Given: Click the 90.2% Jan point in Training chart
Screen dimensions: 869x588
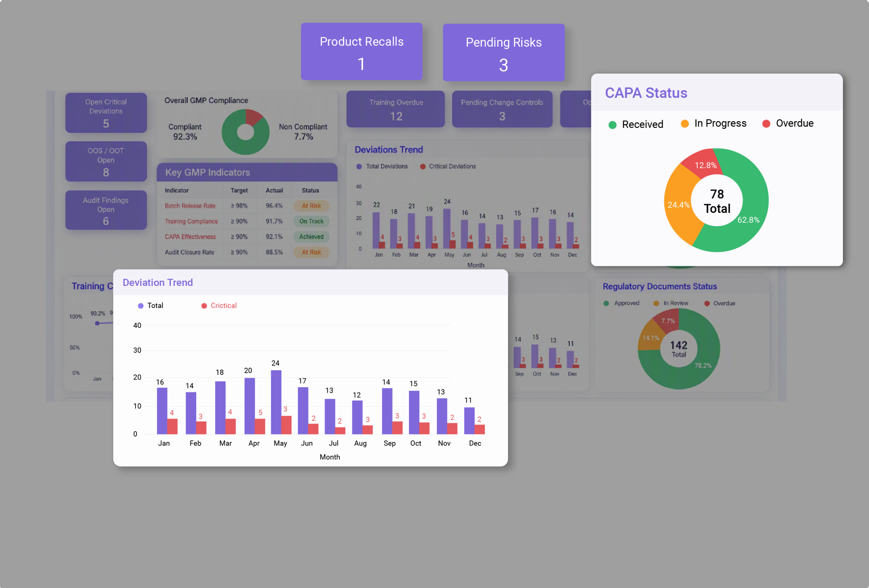Looking at the screenshot, I should pyautogui.click(x=97, y=323).
